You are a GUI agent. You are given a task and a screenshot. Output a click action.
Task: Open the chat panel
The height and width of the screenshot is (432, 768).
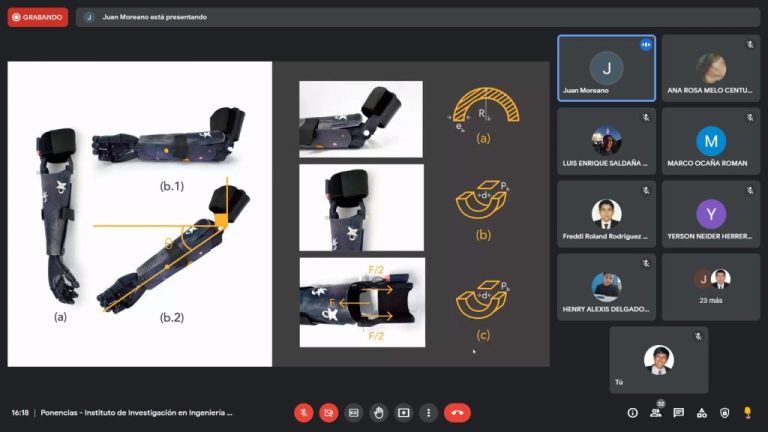click(x=679, y=412)
